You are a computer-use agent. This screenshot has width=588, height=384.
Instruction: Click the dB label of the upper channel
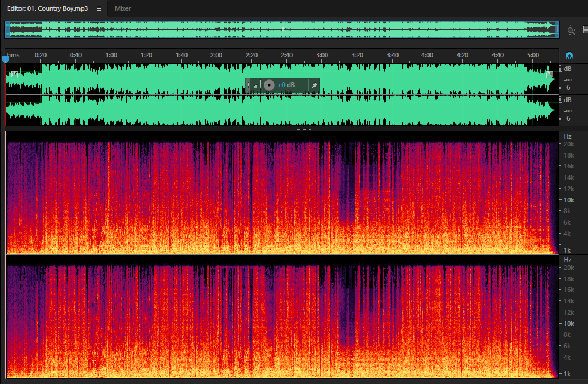coord(567,69)
